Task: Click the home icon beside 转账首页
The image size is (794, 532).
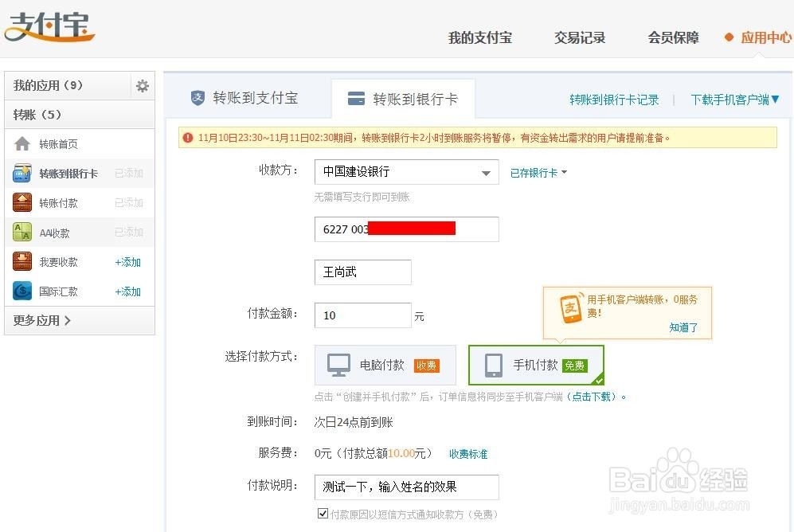Action: click(x=22, y=144)
